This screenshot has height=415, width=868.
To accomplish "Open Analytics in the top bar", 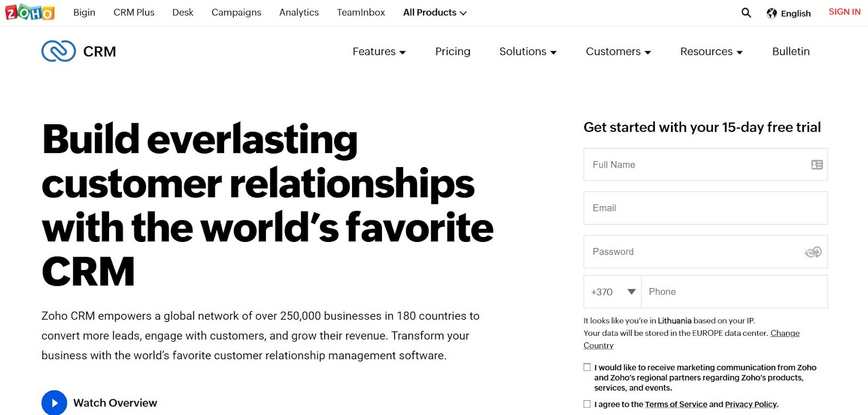I will [x=299, y=12].
